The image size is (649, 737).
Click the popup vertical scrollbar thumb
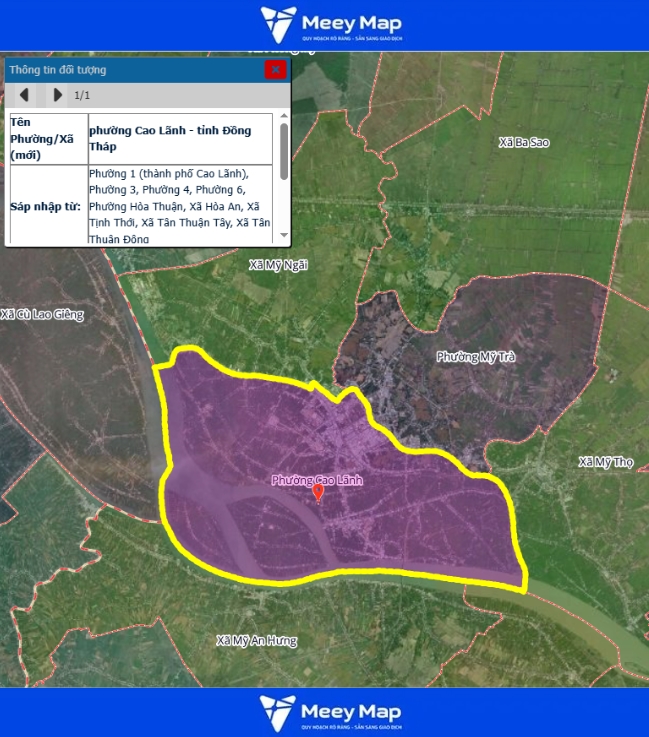(284, 152)
